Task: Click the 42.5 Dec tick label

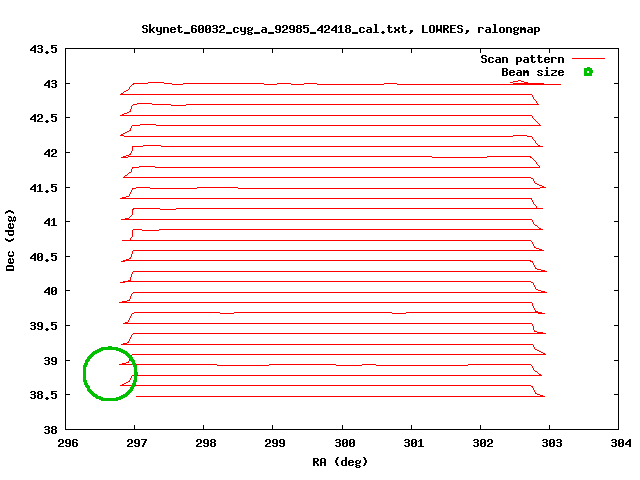Action: 43,118
